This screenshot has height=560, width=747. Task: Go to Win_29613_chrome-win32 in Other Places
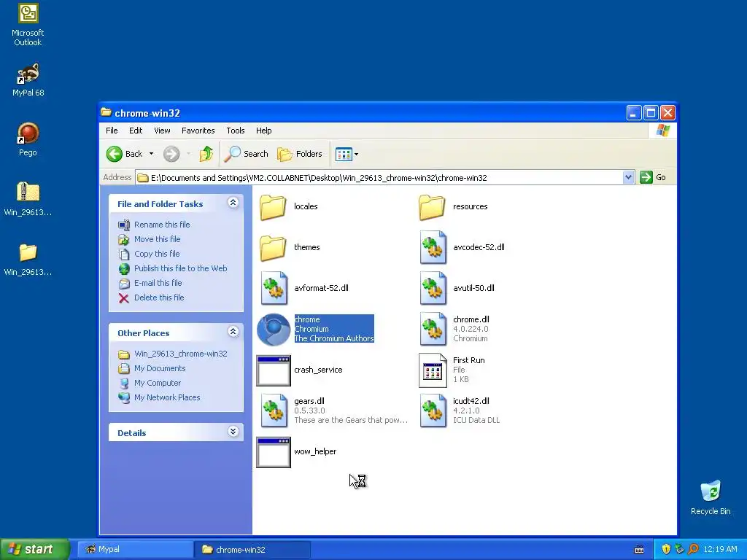(181, 354)
